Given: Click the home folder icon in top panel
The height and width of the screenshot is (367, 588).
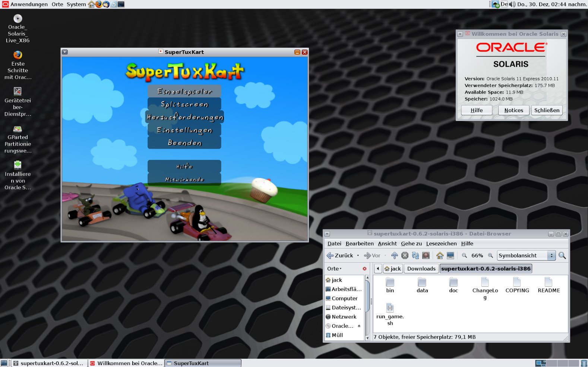Looking at the screenshot, I should point(91,4).
